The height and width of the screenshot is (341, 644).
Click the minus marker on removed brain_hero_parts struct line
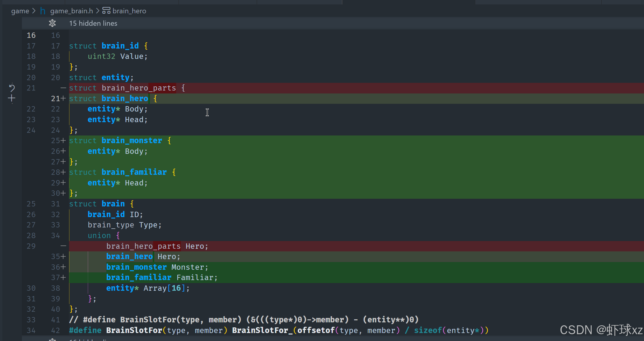point(63,88)
